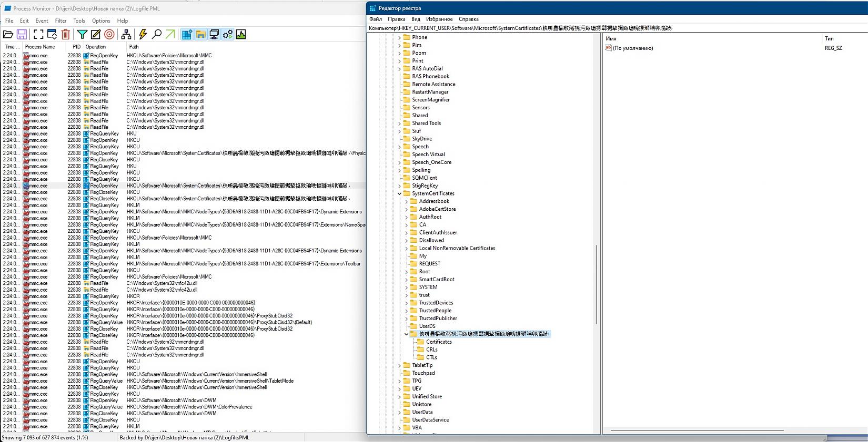Image resolution: width=868 pixels, height=442 pixels.
Task: Click the registry tree vertical scrollbar
Action: point(596,284)
